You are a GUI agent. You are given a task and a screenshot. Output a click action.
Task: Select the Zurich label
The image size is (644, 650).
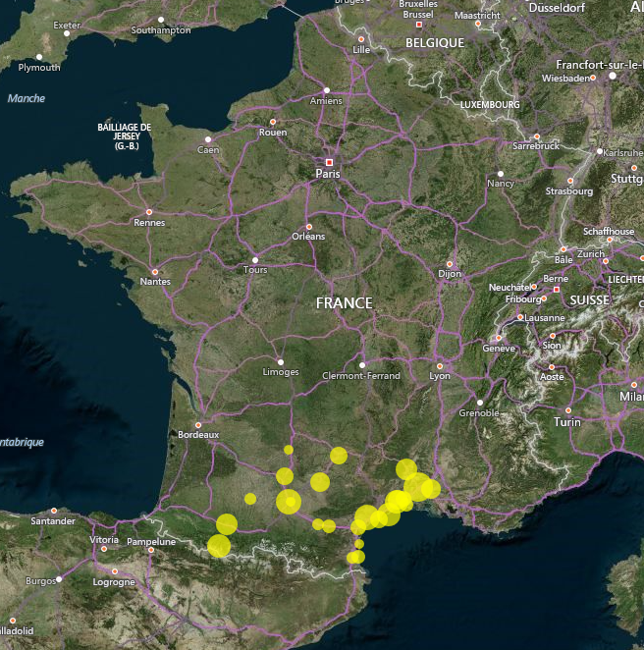pos(591,253)
